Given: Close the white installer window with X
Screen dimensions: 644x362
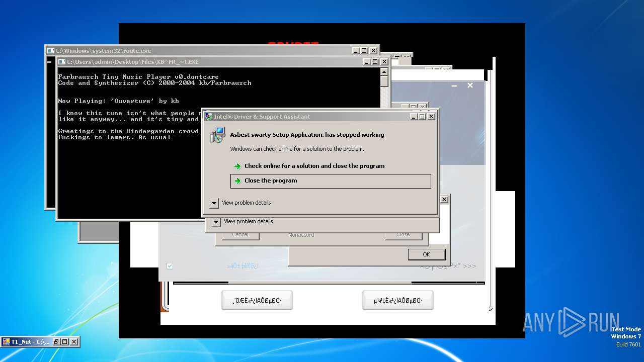Looking at the screenshot, I should [x=470, y=85].
